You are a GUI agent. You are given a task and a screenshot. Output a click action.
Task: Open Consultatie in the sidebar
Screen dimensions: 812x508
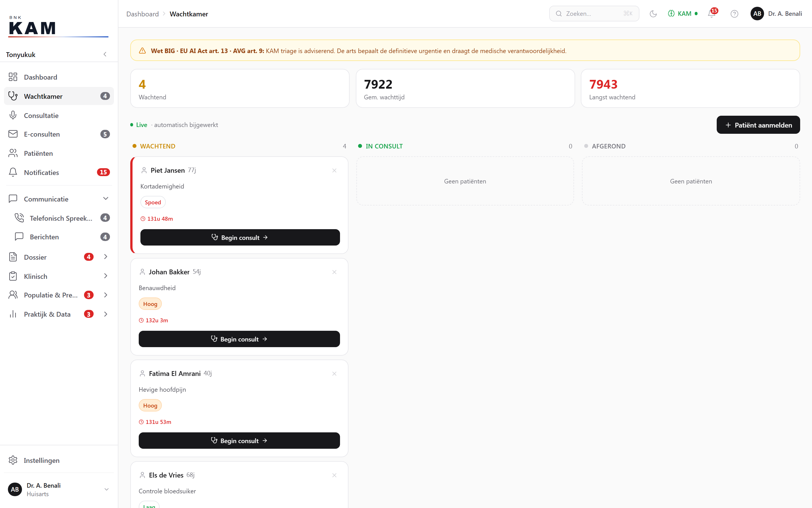click(59, 115)
